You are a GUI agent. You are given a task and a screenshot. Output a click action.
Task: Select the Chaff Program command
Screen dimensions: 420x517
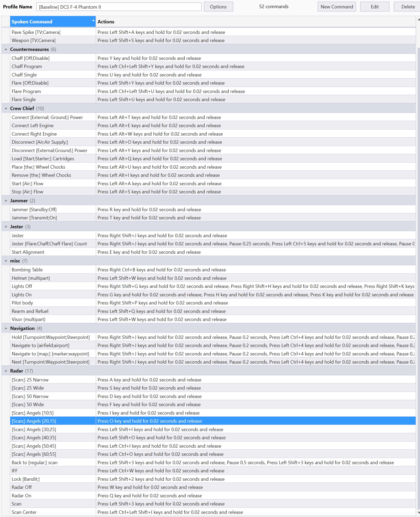tap(27, 66)
